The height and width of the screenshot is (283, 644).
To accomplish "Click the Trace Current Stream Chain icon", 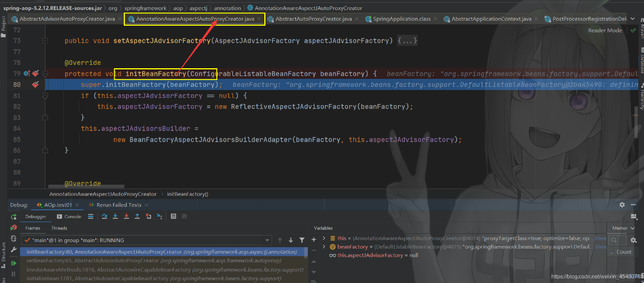I will click(x=184, y=216).
